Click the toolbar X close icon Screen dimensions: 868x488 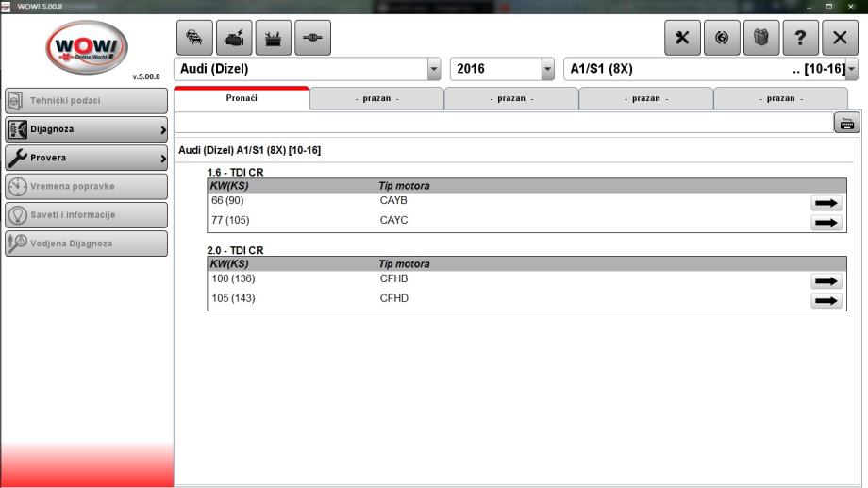pos(840,38)
